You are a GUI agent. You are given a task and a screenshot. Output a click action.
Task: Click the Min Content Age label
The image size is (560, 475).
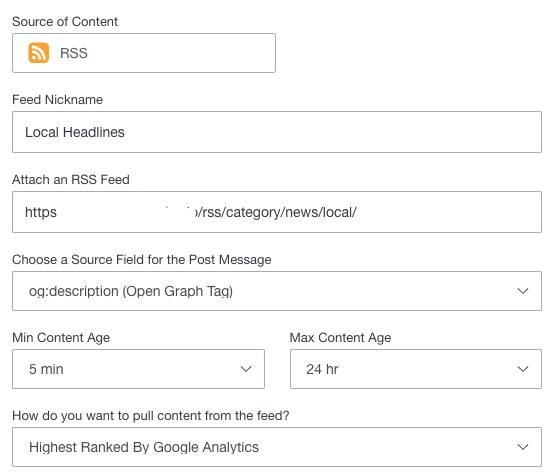61,338
